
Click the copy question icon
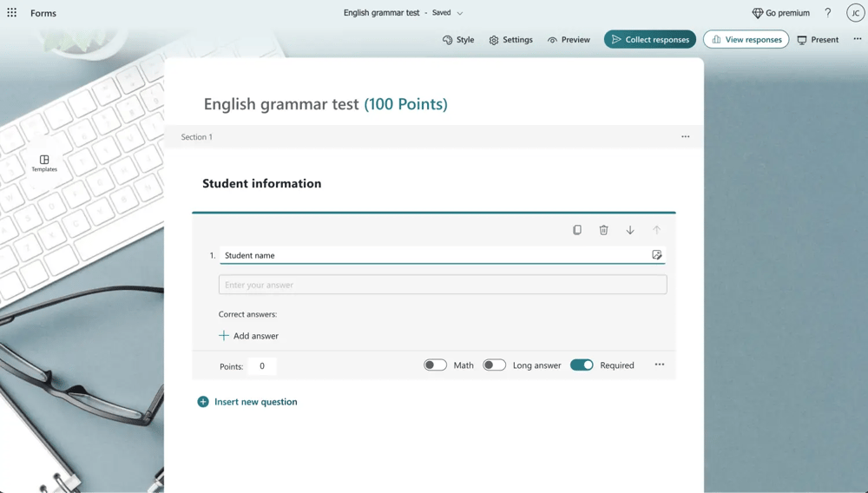(577, 230)
